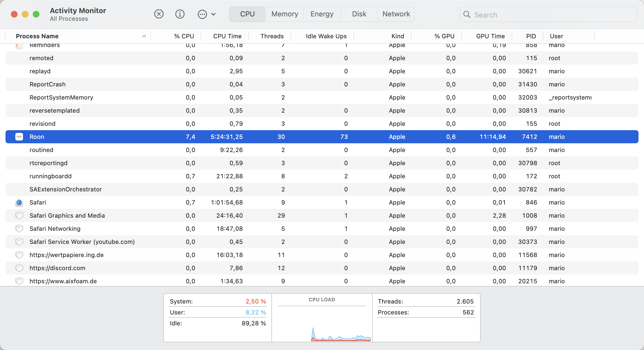This screenshot has width=644, height=350.
Task: Select the remoted process row
Action: point(322,58)
